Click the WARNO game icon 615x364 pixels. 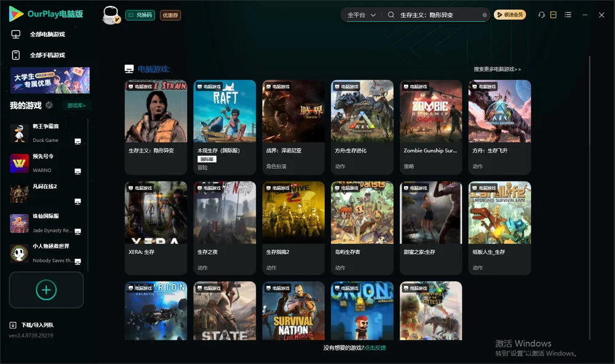coord(19,164)
